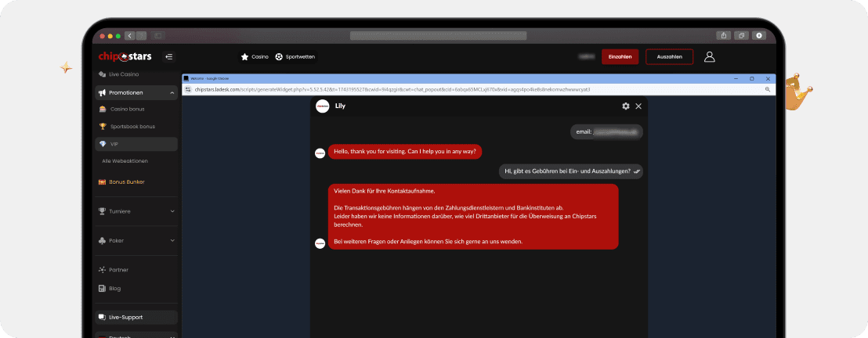Collapse the Promotionen section

pyautogui.click(x=172, y=93)
